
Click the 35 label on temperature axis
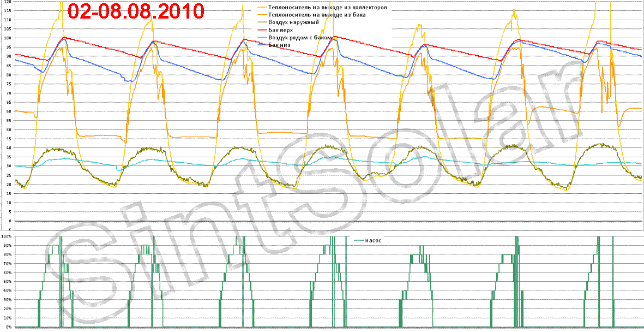pyautogui.click(x=9, y=157)
